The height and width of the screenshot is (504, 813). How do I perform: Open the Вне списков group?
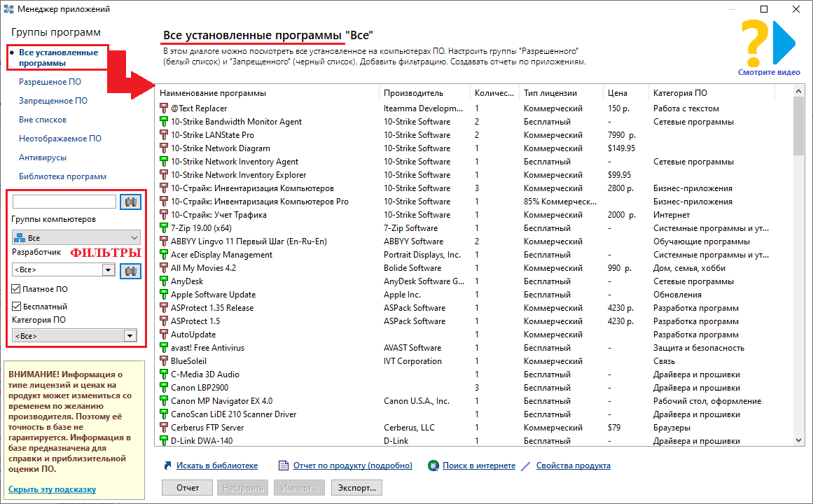(43, 120)
